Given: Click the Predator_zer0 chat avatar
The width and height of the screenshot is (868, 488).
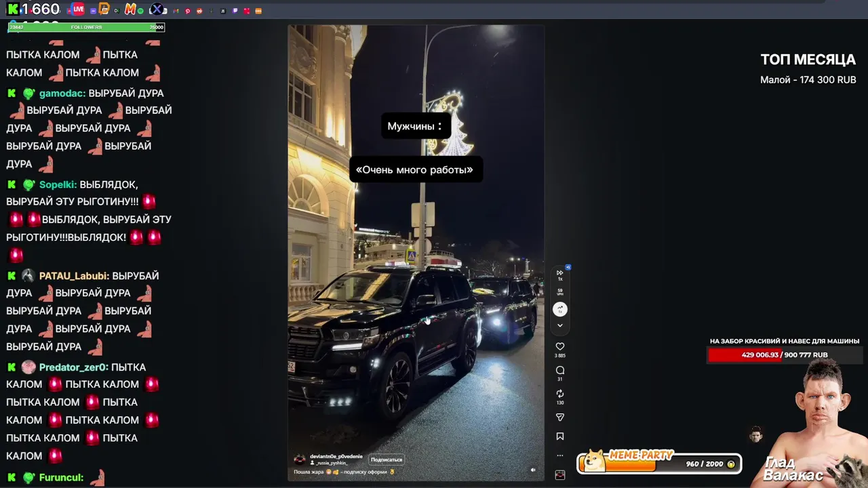Looking at the screenshot, I should [x=28, y=367].
